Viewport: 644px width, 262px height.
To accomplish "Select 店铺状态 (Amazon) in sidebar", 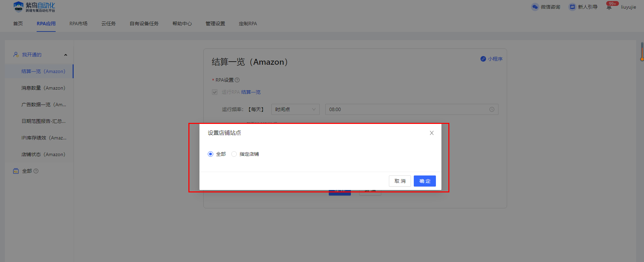I will coord(39,154).
